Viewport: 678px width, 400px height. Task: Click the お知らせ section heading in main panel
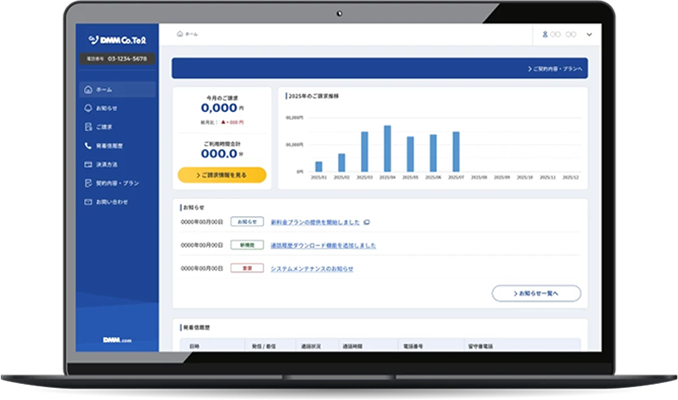(192, 208)
